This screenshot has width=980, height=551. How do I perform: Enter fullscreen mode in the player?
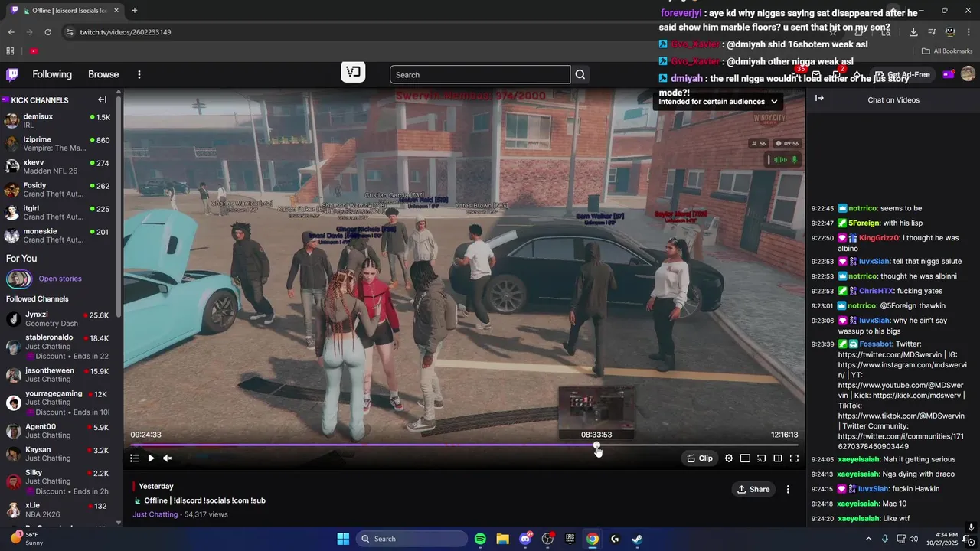tap(794, 458)
